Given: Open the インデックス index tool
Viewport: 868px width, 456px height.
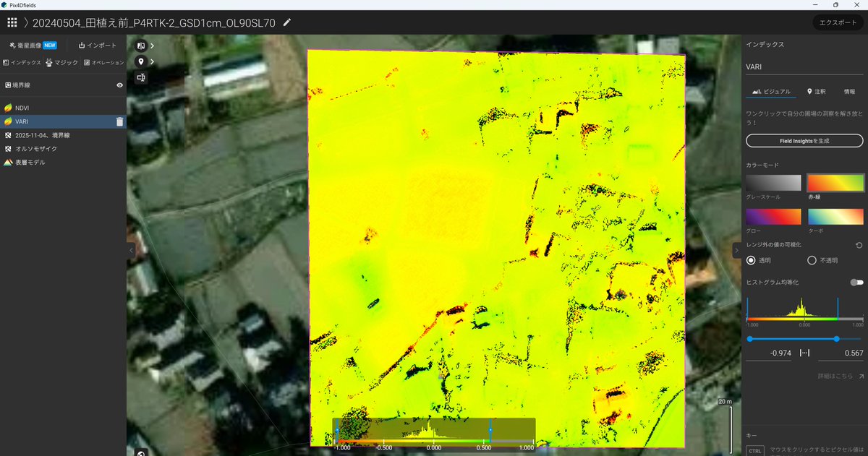Looking at the screenshot, I should pyautogui.click(x=22, y=63).
